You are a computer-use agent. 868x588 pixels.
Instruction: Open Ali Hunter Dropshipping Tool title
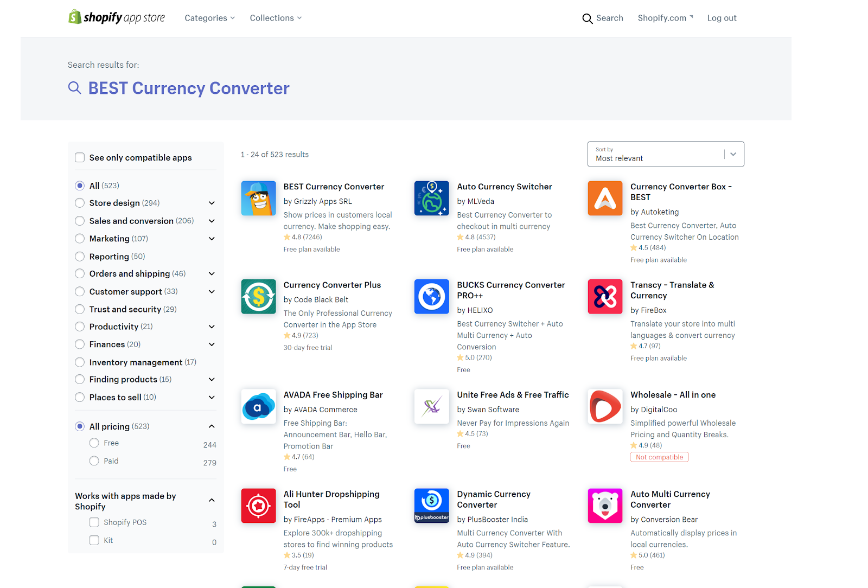[x=331, y=500]
